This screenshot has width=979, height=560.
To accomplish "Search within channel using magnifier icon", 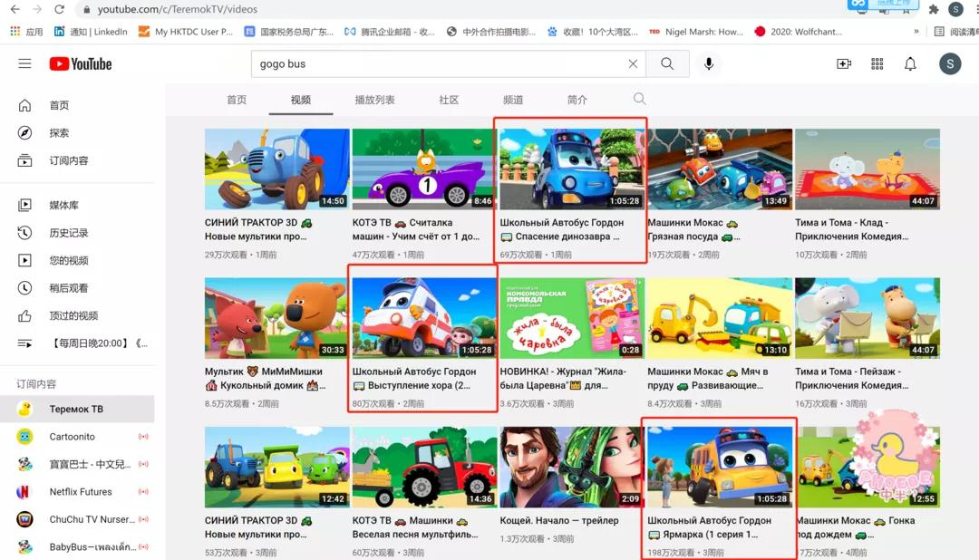I will pos(639,99).
